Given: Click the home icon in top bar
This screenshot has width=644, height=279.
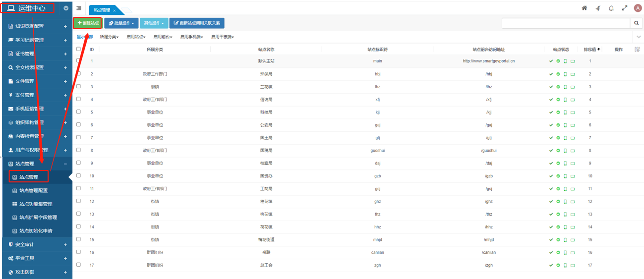Looking at the screenshot, I should click(585, 8).
